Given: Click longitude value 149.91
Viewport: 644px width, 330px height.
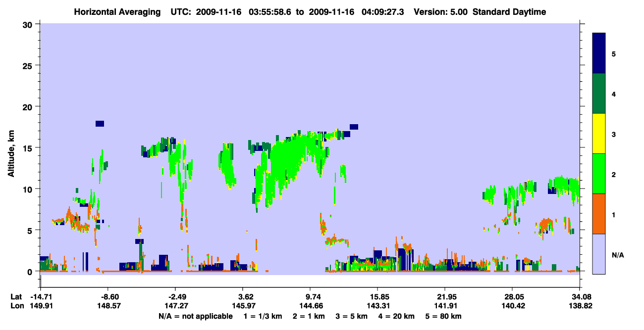Looking at the screenshot, I should tap(41, 306).
